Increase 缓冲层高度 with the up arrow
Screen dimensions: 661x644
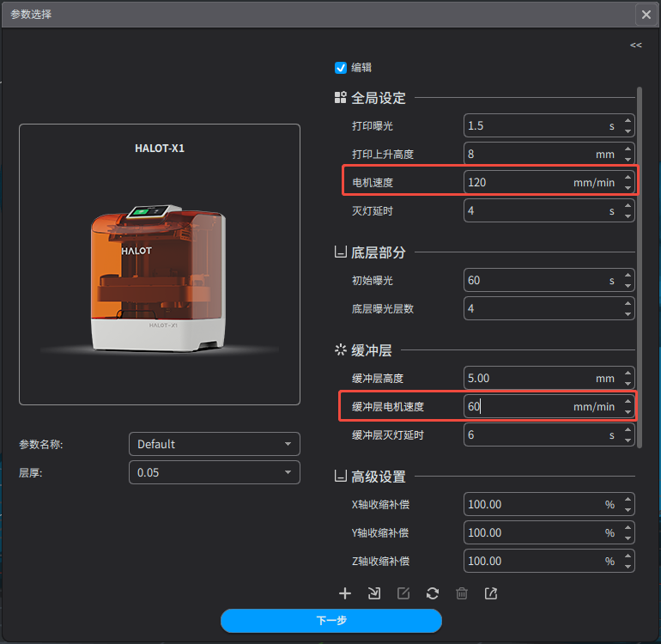(628, 373)
